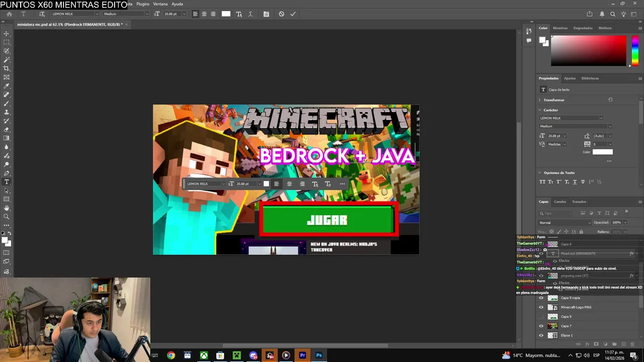
Task: Create a new group folder in Layers panel
Action: click(614, 344)
